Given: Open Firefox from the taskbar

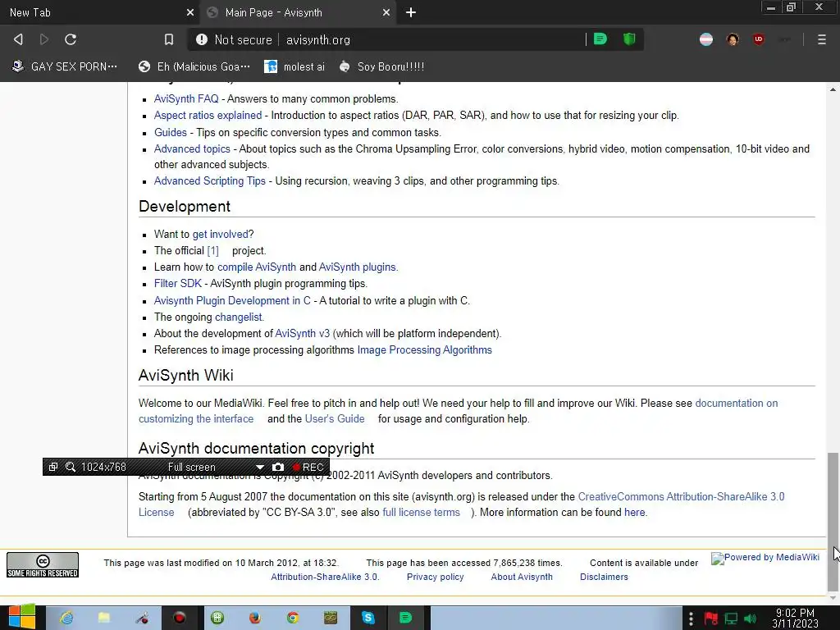Looking at the screenshot, I should pos(255,619).
